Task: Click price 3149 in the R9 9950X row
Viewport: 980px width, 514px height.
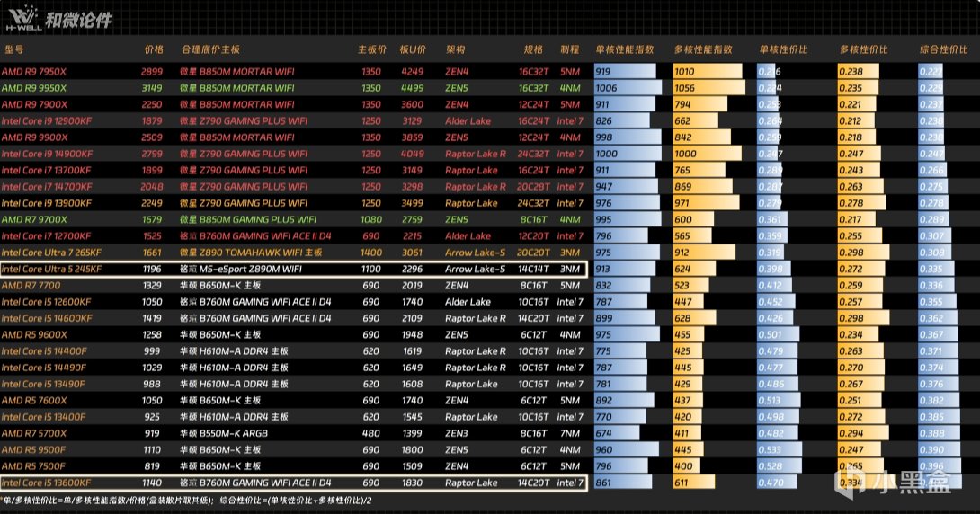Action: 152,88
